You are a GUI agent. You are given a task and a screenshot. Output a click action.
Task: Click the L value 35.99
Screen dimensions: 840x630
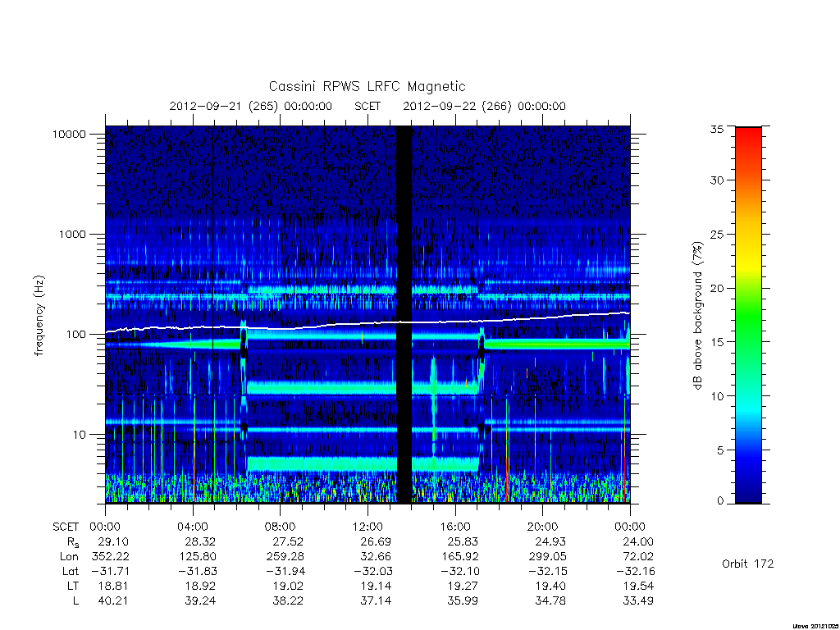click(463, 600)
